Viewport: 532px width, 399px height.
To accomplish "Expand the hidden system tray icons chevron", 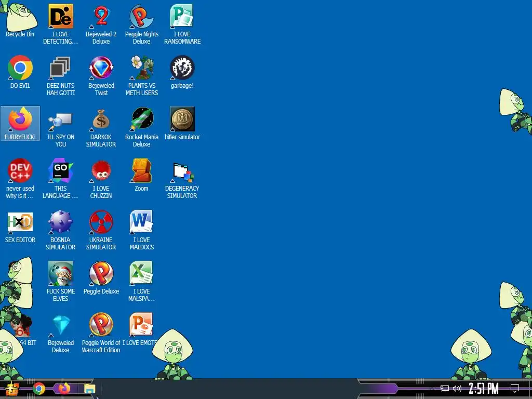I will pos(432,389).
